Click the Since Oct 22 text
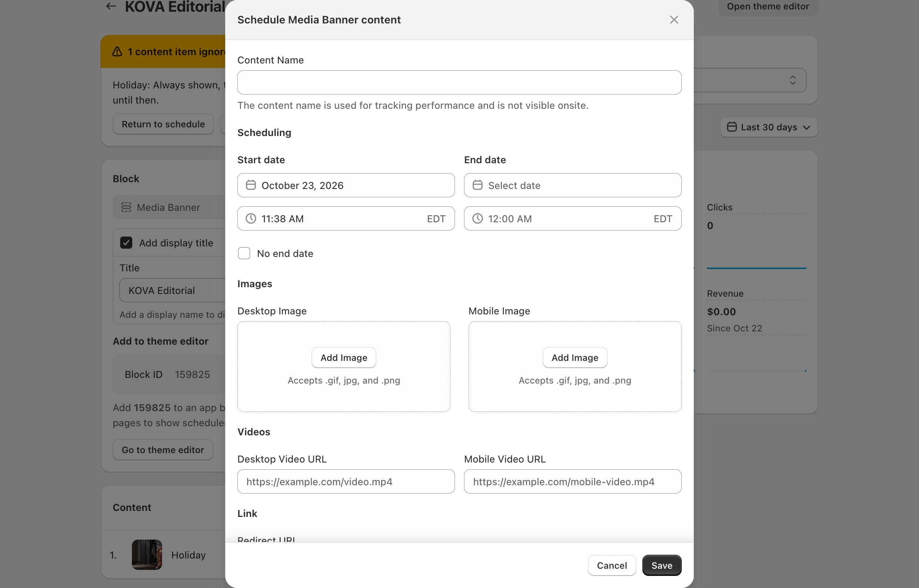Screen dimensions: 919x588 click(x=734, y=328)
